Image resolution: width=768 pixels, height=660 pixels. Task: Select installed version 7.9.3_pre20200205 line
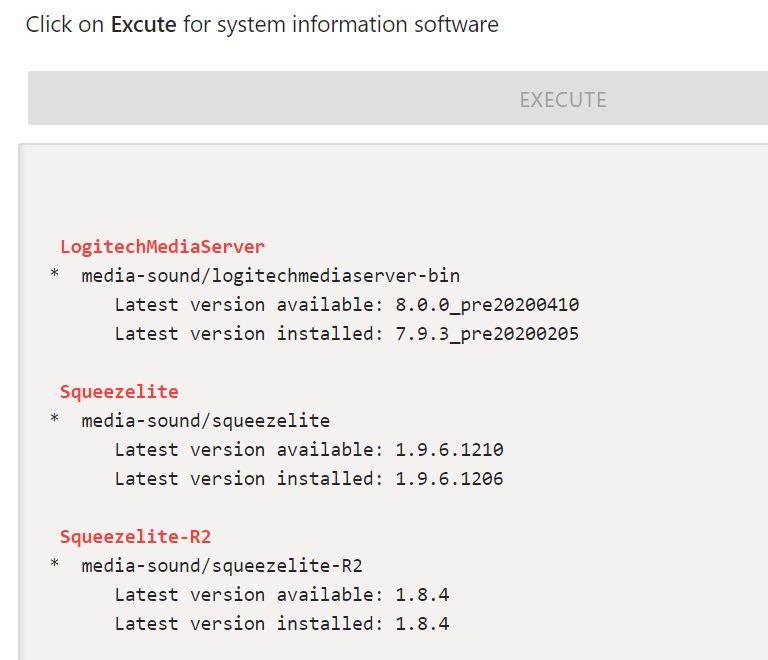pyautogui.click(x=347, y=333)
